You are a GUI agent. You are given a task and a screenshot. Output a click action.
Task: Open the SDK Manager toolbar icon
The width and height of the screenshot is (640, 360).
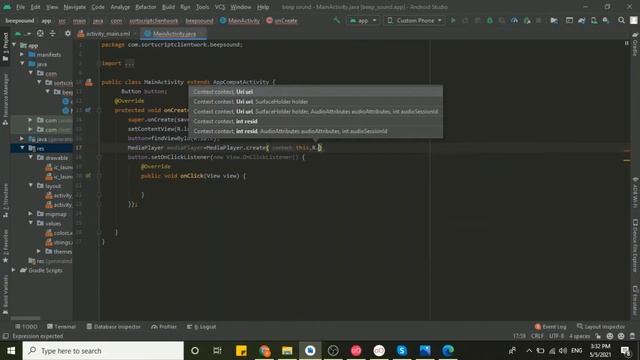click(606, 20)
